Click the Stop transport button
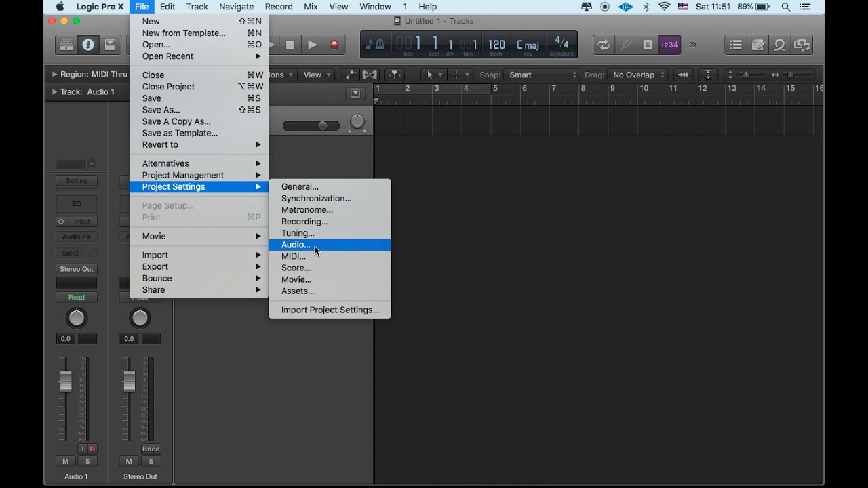 click(290, 45)
